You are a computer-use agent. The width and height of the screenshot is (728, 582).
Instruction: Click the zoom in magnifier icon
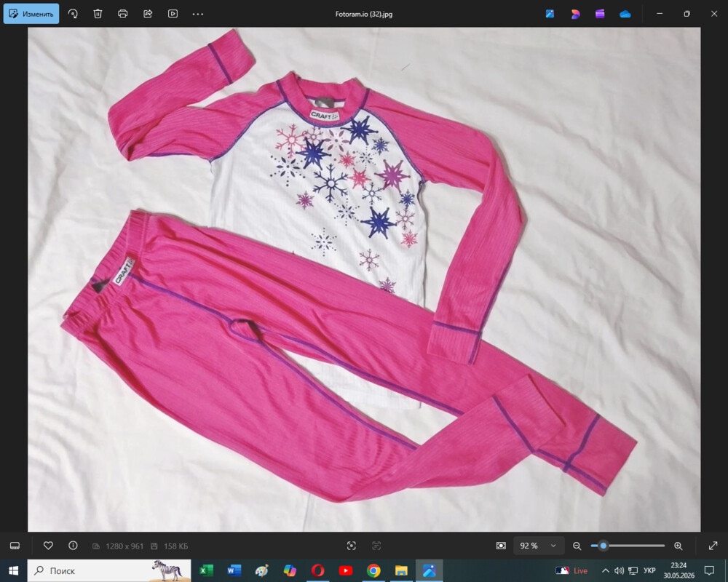678,546
